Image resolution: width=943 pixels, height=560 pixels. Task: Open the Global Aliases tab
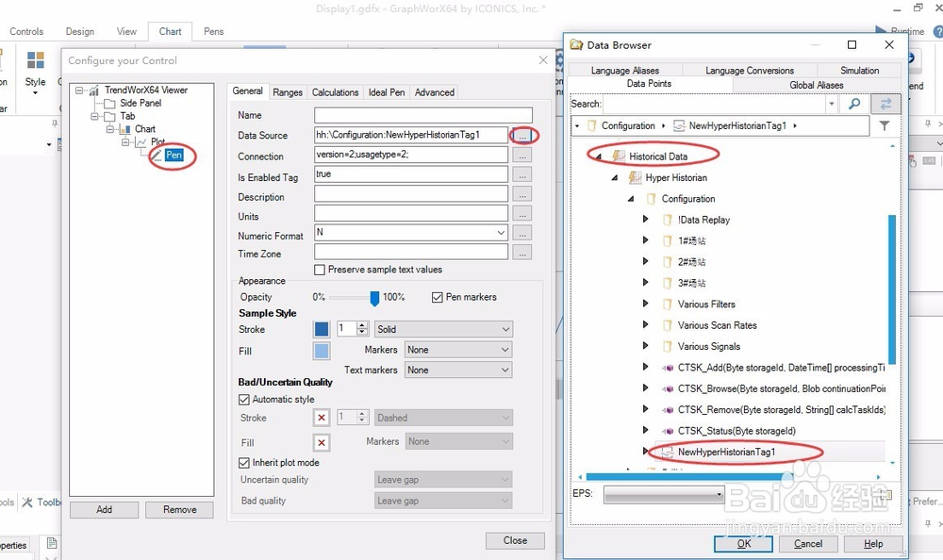[816, 86]
